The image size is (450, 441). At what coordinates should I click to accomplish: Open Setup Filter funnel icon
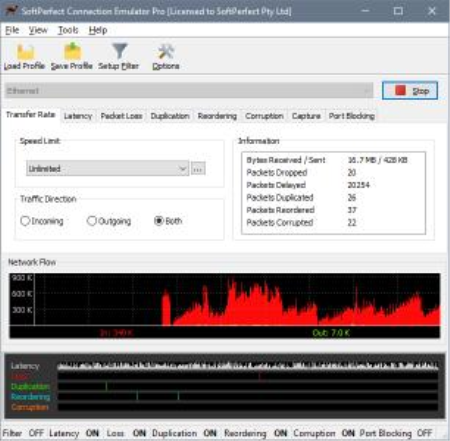coord(119,51)
